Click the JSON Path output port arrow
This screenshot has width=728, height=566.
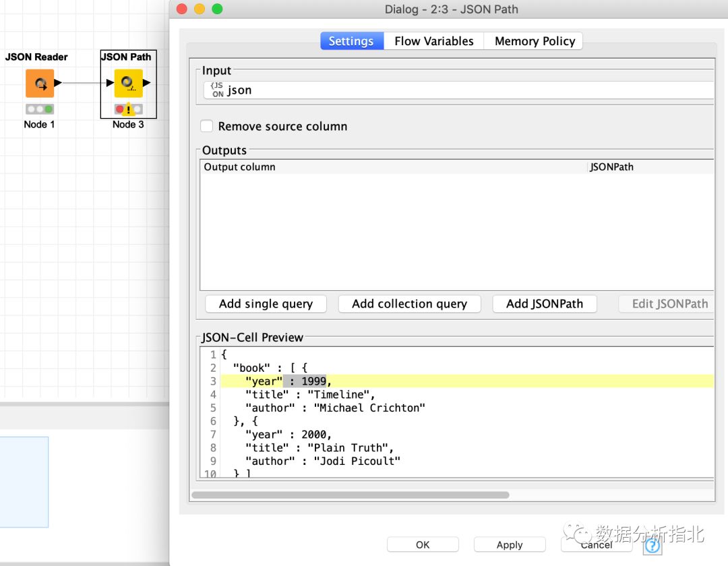point(147,83)
